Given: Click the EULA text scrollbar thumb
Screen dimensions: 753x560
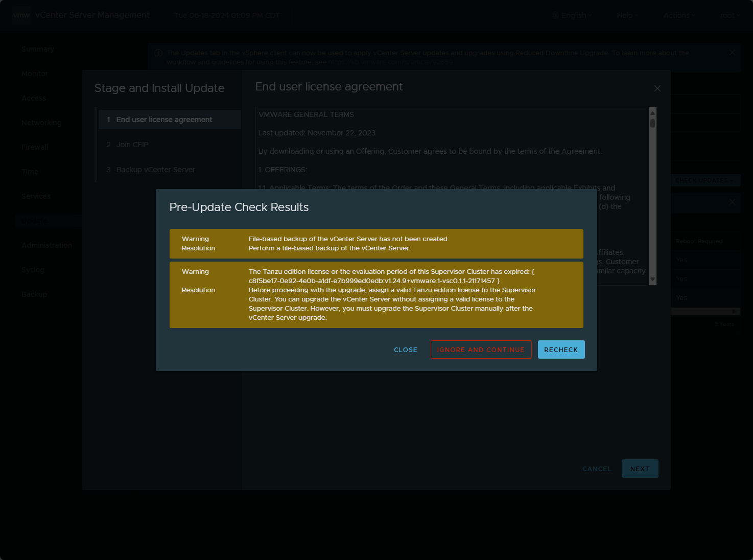Looking at the screenshot, I should click(x=652, y=123).
